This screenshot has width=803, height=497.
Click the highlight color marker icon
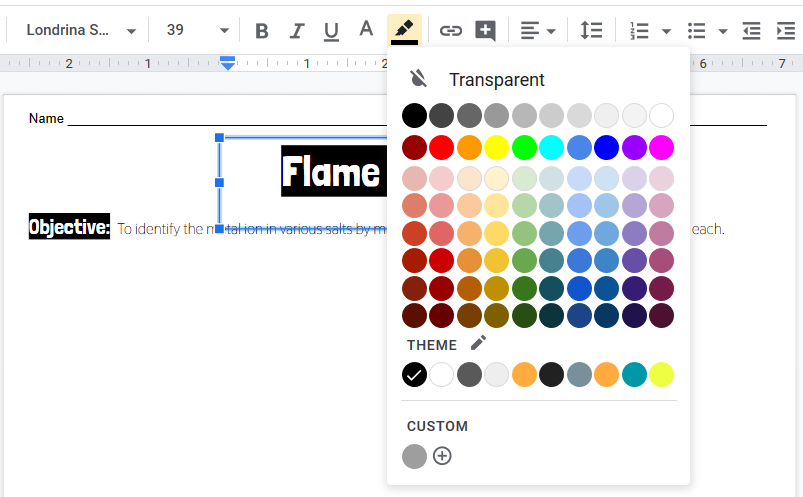pyautogui.click(x=403, y=30)
